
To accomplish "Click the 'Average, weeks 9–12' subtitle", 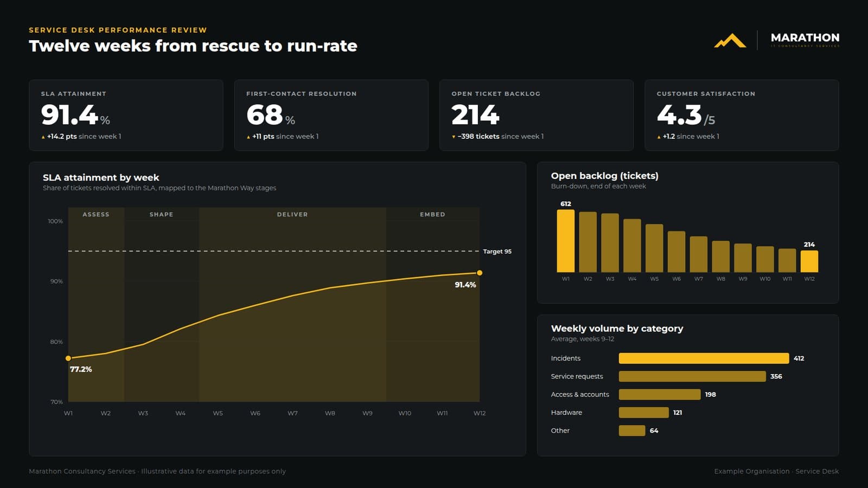I will click(583, 339).
